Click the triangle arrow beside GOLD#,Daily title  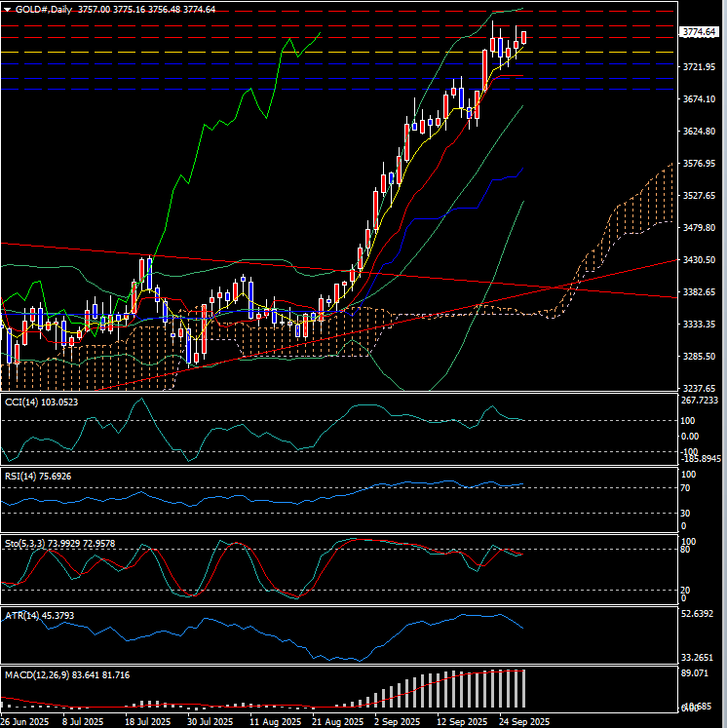pos(7,9)
